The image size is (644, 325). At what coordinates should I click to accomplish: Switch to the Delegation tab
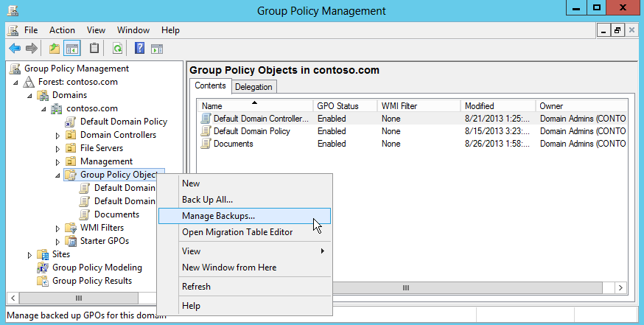coord(253,87)
